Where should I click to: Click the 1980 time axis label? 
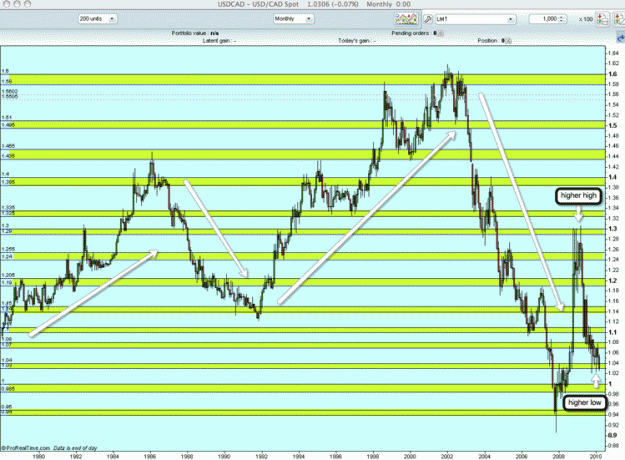[39, 456]
